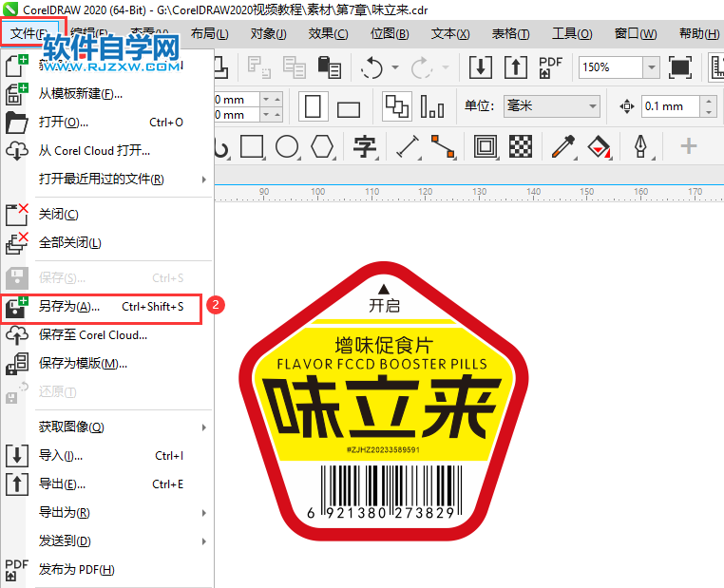Open the 对象(J) menu

(x=268, y=33)
